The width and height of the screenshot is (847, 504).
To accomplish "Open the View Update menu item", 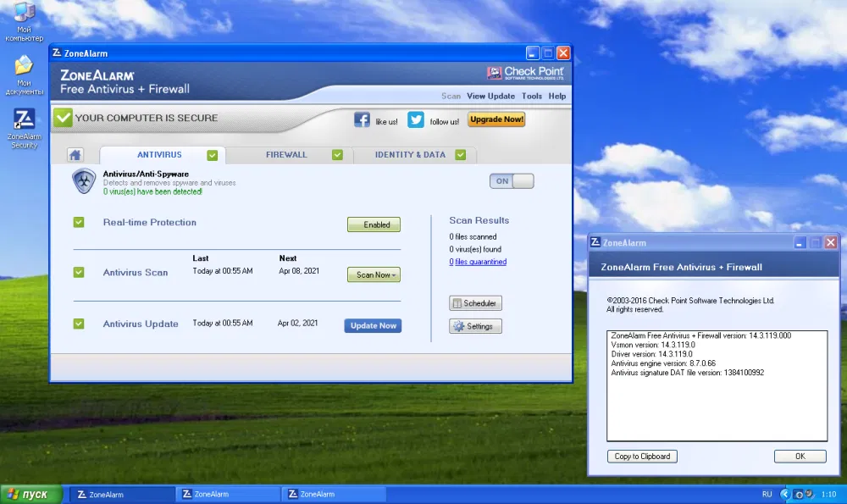I will pyautogui.click(x=491, y=96).
